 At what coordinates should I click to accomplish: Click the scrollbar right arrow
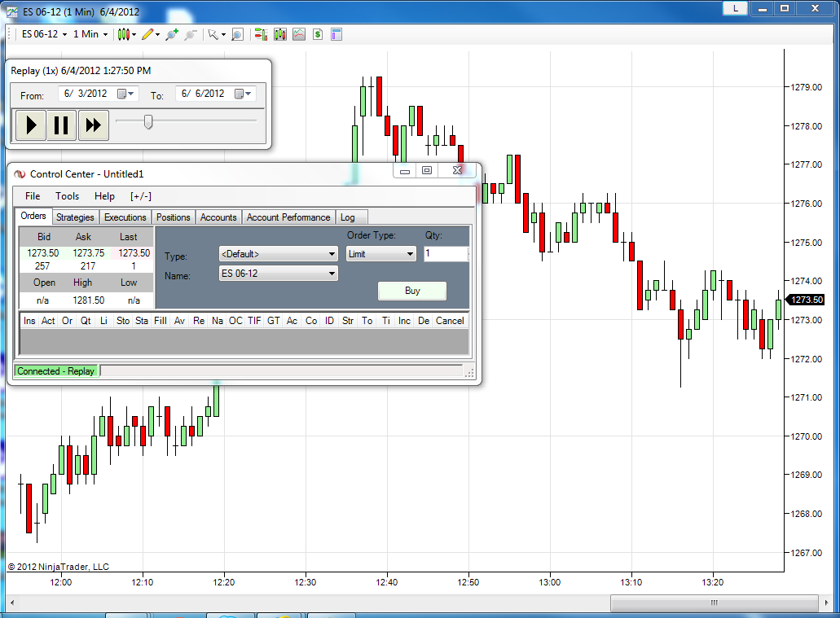pos(827,603)
